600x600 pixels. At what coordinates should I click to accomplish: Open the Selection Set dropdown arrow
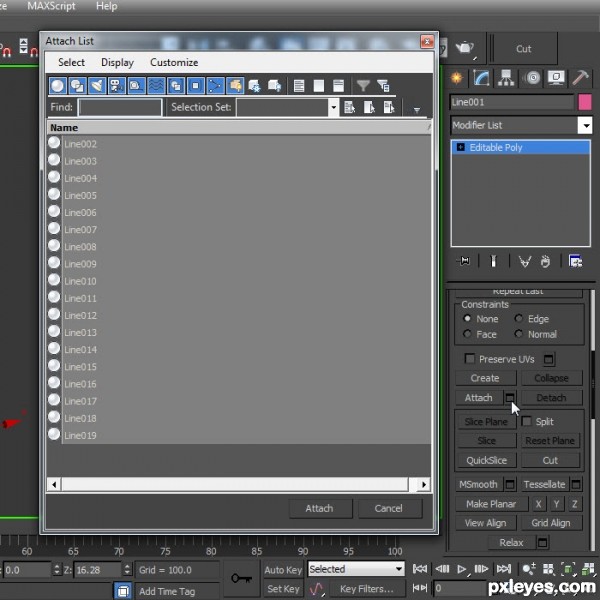click(334, 108)
